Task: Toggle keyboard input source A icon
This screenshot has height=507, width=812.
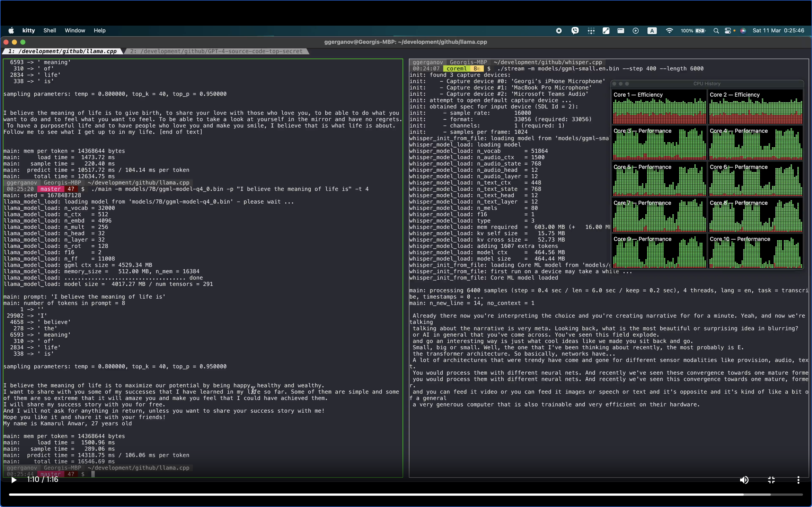Action: click(x=652, y=30)
